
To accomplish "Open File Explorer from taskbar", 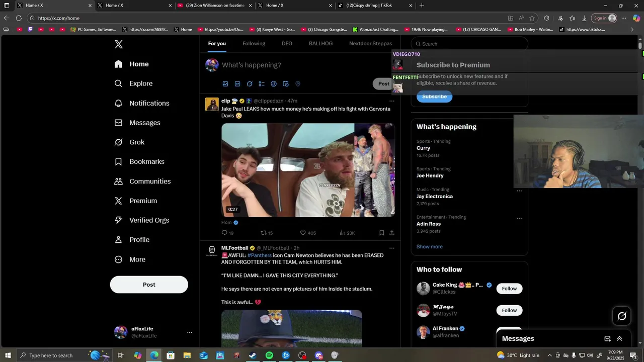I will (187, 355).
